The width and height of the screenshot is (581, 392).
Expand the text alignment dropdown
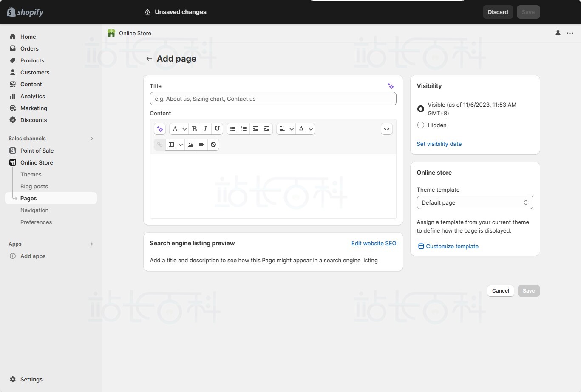(286, 129)
